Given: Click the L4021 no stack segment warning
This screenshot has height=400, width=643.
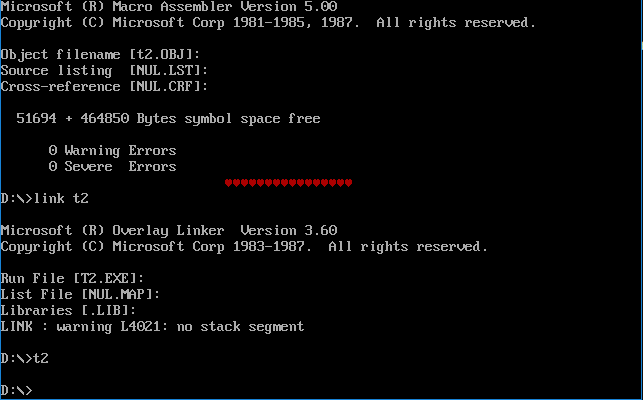Looking at the screenshot, I should point(152,326).
